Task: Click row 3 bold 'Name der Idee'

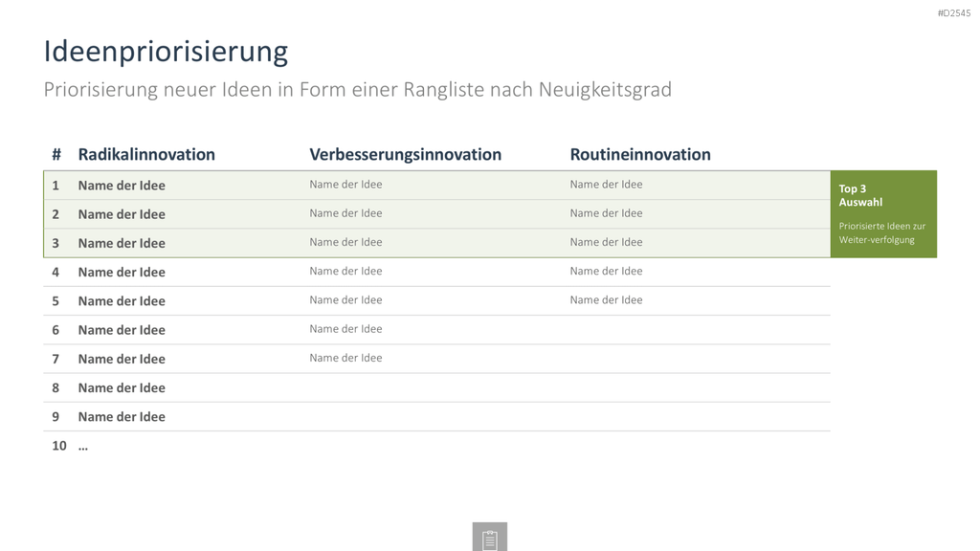Action: (x=122, y=243)
